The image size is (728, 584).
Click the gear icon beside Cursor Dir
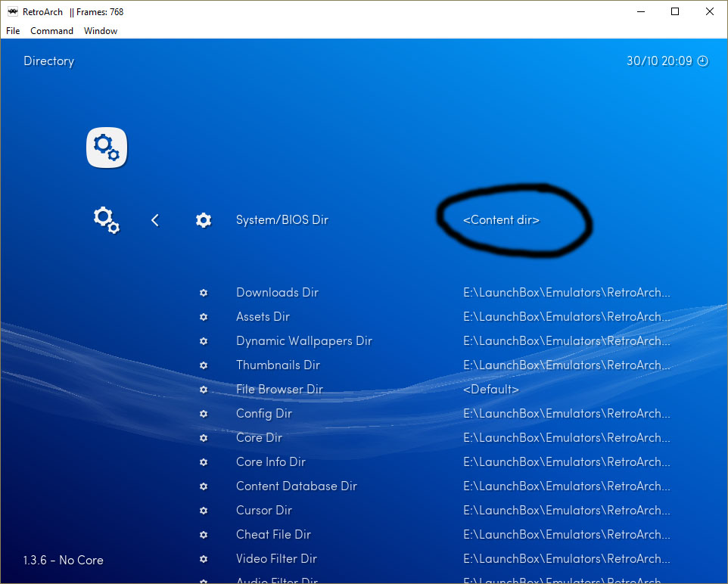coord(204,510)
